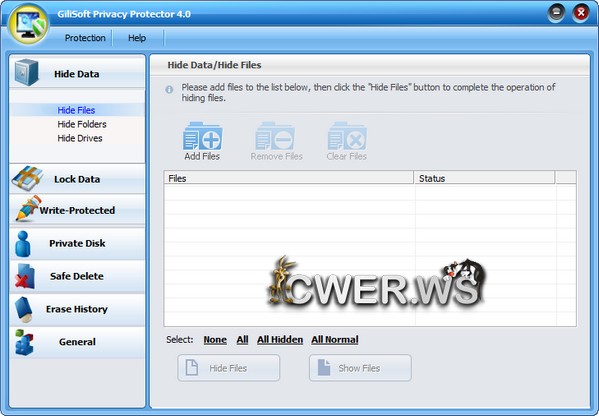
Task: Close the Privacy Protector window
Action: [x=581, y=13]
